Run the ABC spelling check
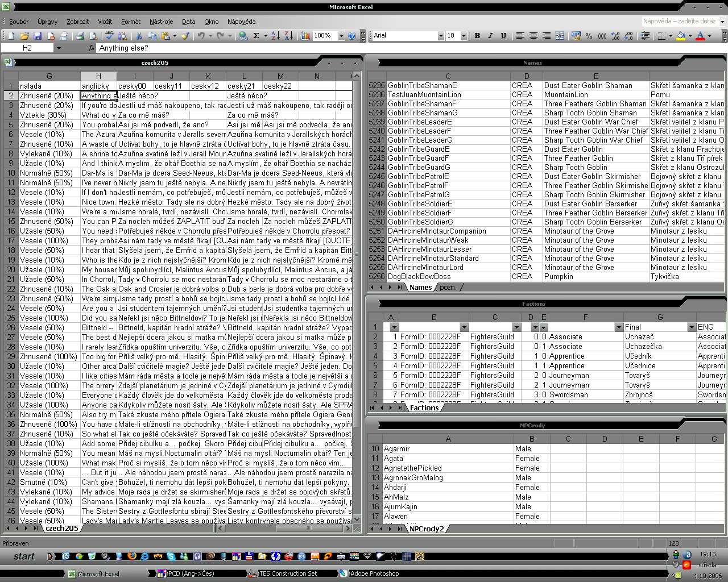The height and width of the screenshot is (582, 728). (x=110, y=36)
